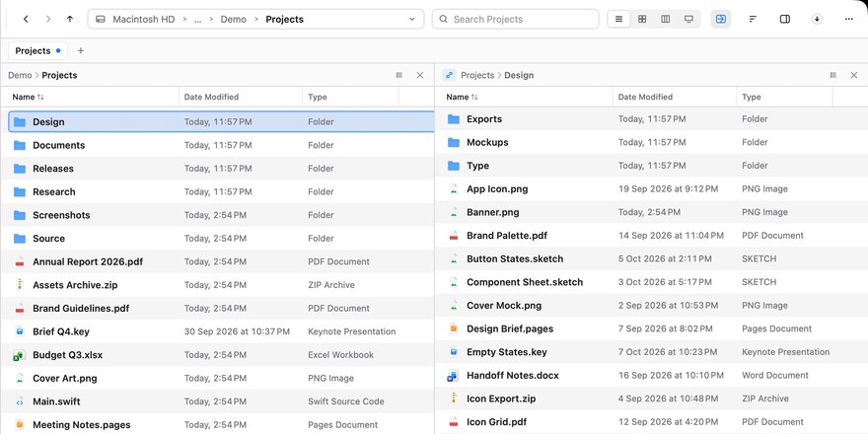Add a new tab with plus

(80, 51)
